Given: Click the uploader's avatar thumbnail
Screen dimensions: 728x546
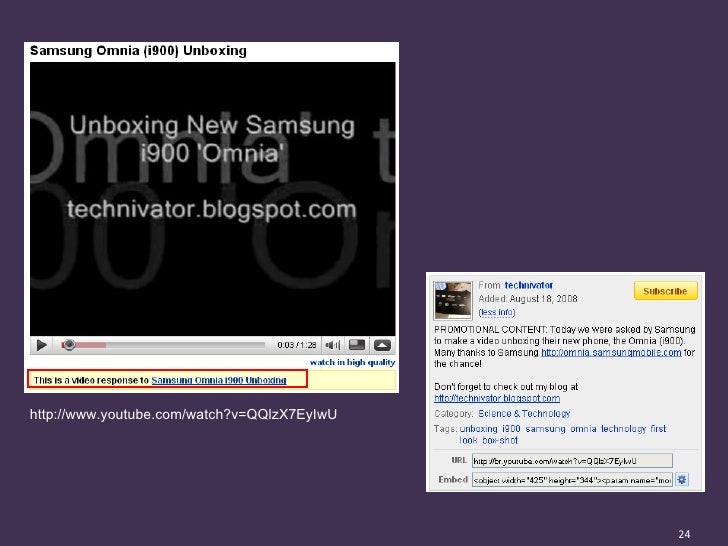Looking at the screenshot, I should click(x=452, y=300).
